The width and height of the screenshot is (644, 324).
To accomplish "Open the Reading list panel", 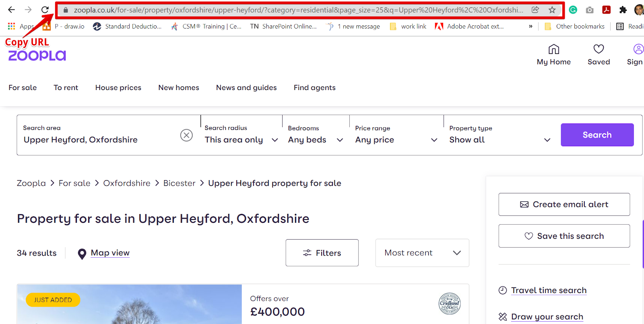I will (630, 26).
